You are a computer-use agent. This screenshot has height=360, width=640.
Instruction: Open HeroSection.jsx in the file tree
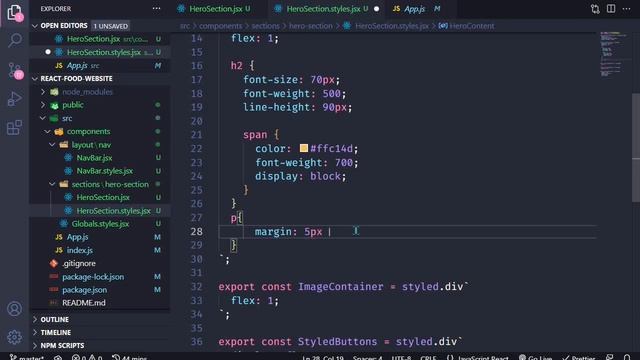coord(103,198)
